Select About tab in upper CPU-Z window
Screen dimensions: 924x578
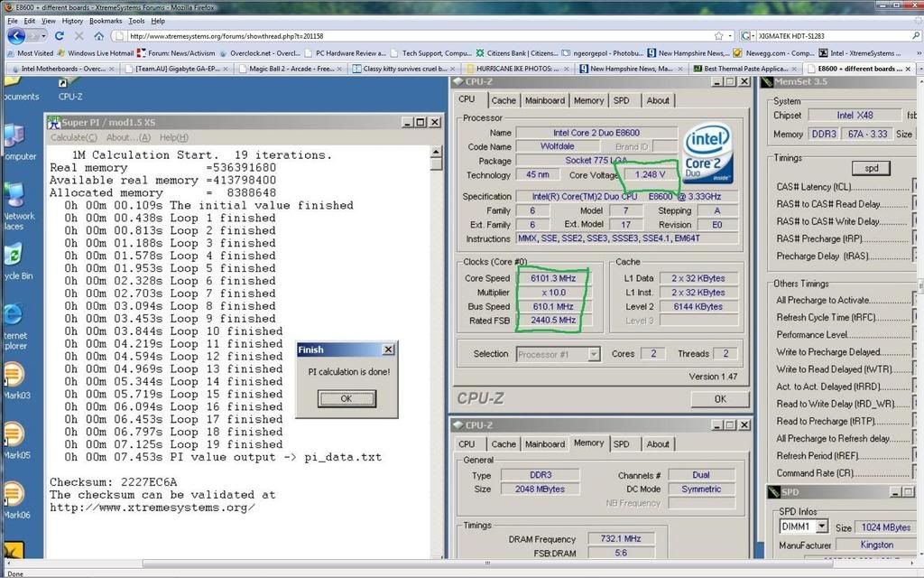click(x=658, y=101)
